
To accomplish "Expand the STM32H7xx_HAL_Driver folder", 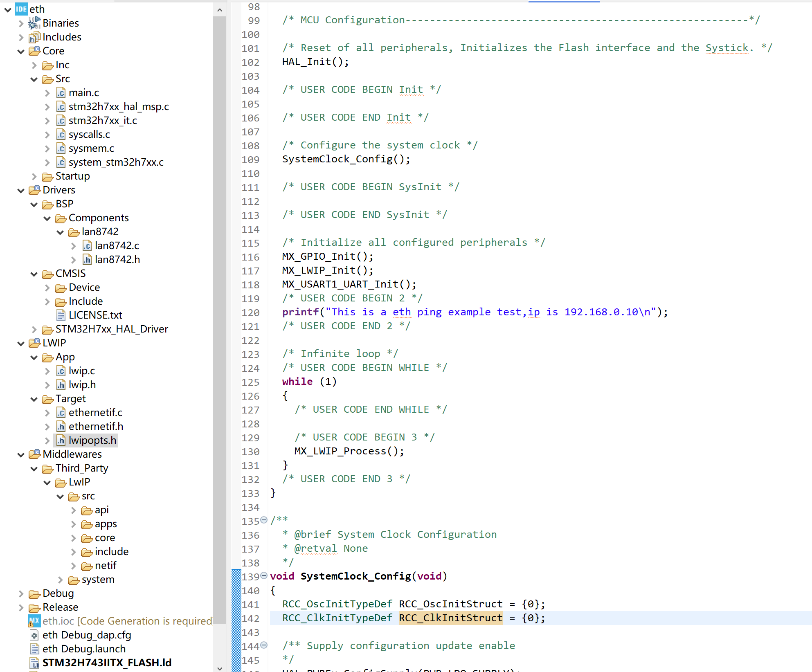I will pyautogui.click(x=34, y=330).
